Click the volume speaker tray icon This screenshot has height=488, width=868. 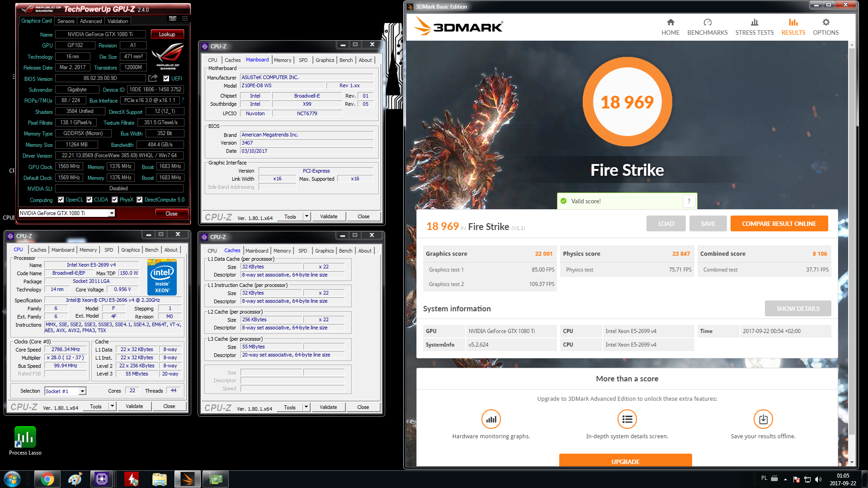click(818, 479)
